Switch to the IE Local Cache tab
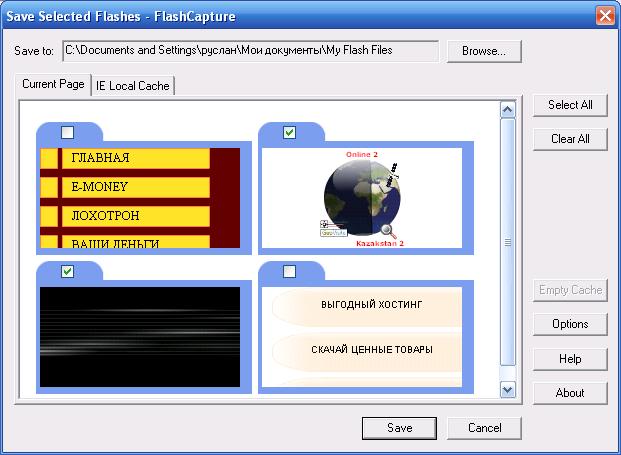The width and height of the screenshot is (621, 455). coord(133,86)
